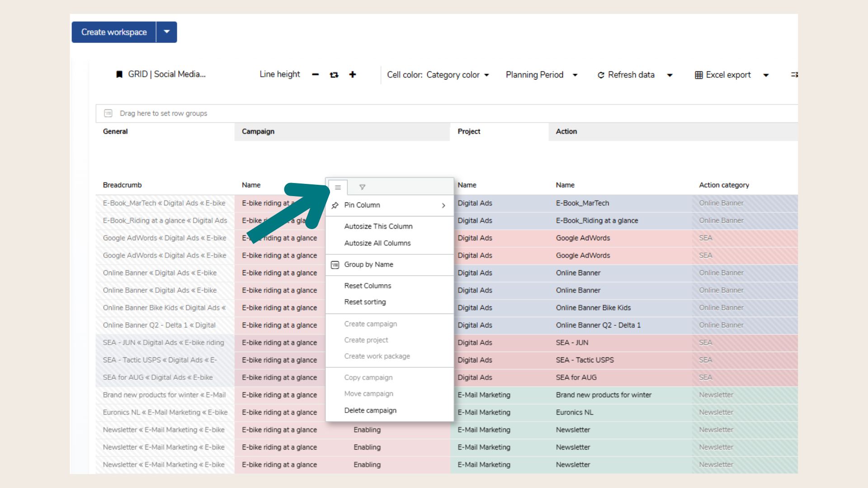868x488 pixels.
Task: Select the hamburger menu tab in popup
Action: 338,187
